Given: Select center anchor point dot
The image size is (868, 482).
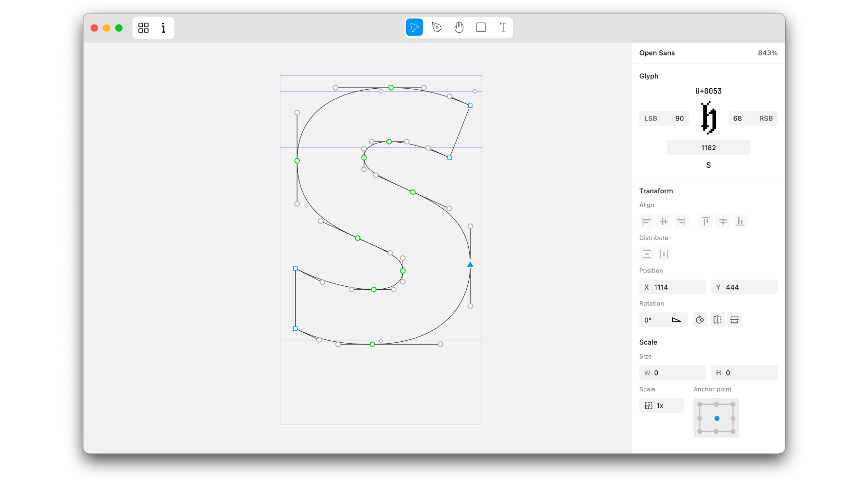Looking at the screenshot, I should coord(717,418).
